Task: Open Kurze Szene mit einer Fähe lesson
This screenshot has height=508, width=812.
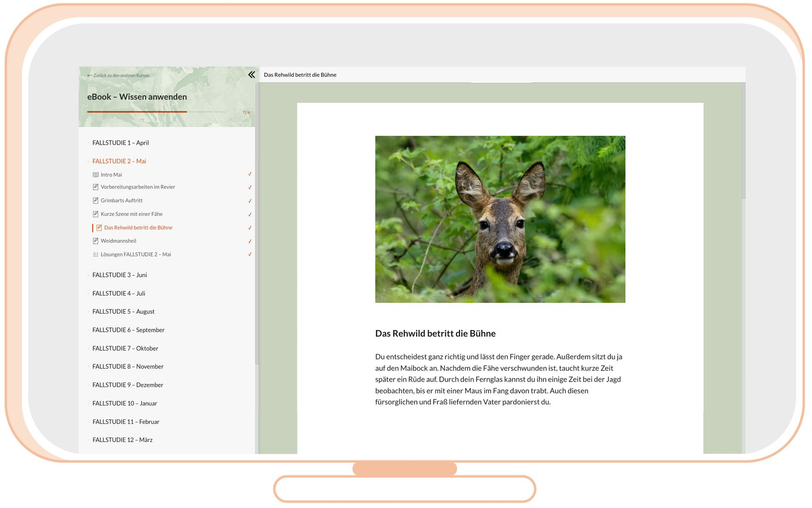Action: pos(131,214)
